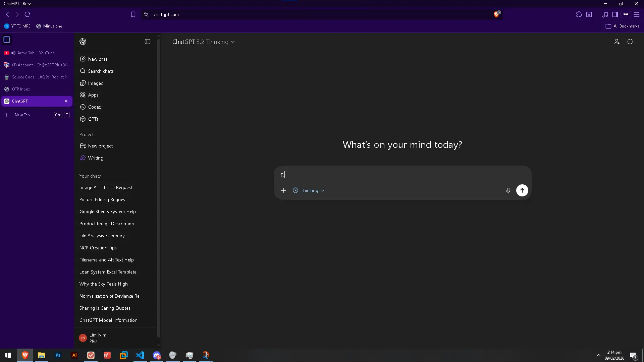The image size is (644, 362).
Task: Click the add people icon at top right
Action: point(617,42)
